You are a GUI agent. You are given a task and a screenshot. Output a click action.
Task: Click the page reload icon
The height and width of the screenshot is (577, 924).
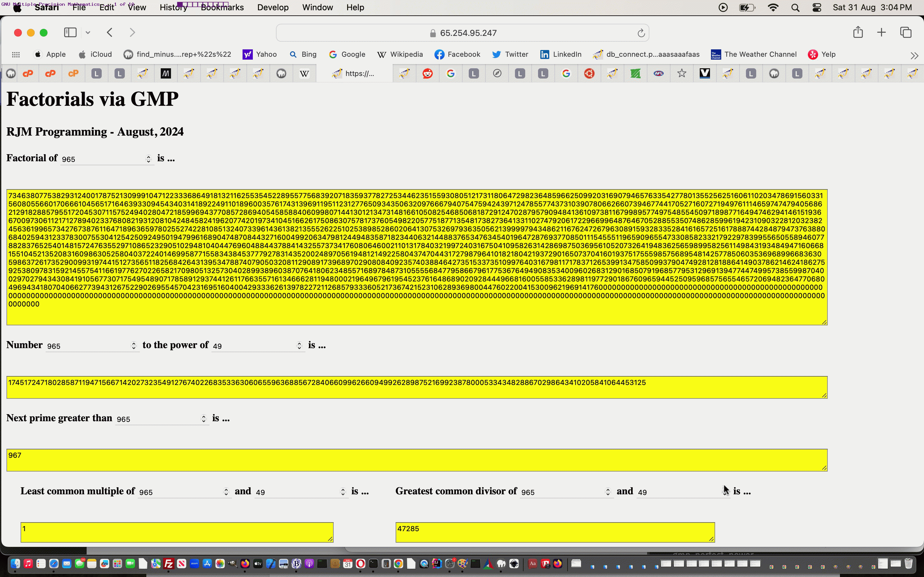coord(641,33)
